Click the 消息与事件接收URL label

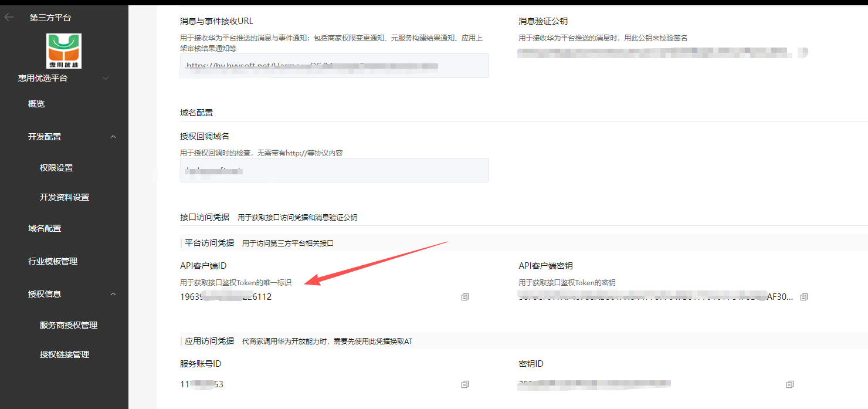coord(216,21)
